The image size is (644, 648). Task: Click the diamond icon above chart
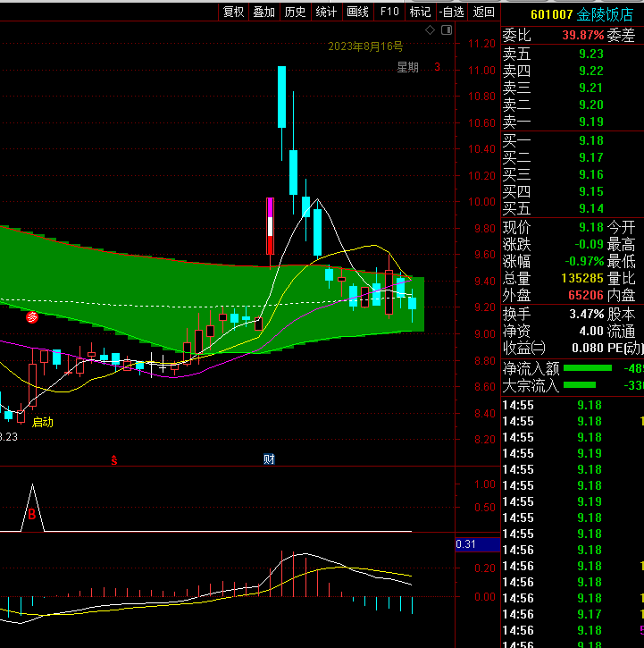[x=430, y=29]
